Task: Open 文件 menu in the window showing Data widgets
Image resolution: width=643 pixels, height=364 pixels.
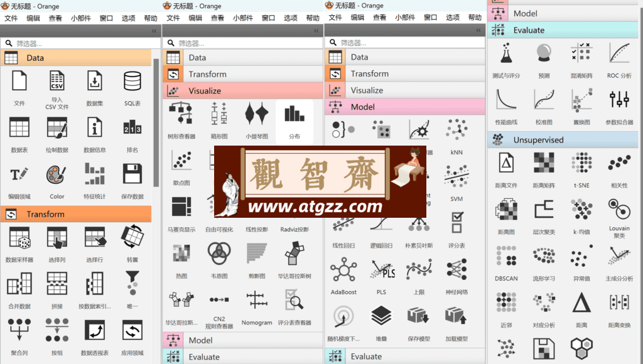Action: [x=11, y=18]
